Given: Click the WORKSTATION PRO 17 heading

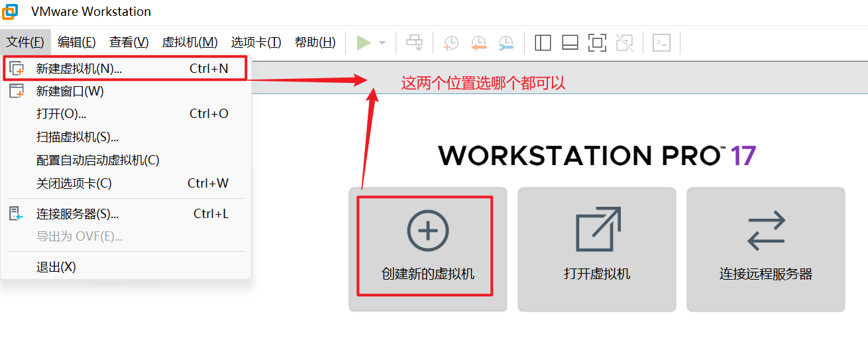Looking at the screenshot, I should coord(597,156).
